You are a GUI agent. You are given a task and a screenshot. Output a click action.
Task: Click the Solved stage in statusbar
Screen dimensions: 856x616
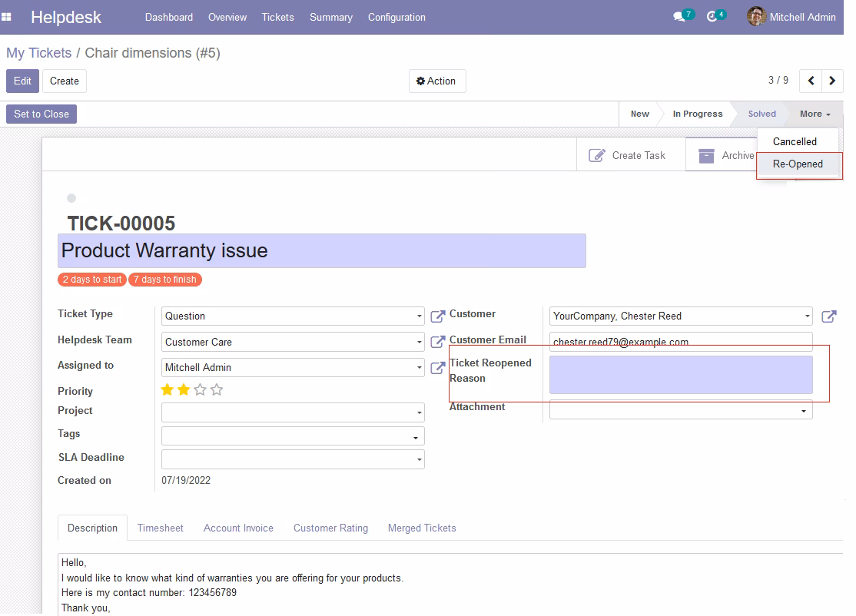pyautogui.click(x=761, y=114)
